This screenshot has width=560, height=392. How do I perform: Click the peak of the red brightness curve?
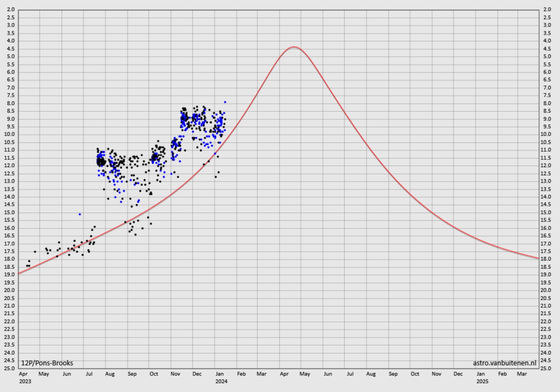pos(294,47)
